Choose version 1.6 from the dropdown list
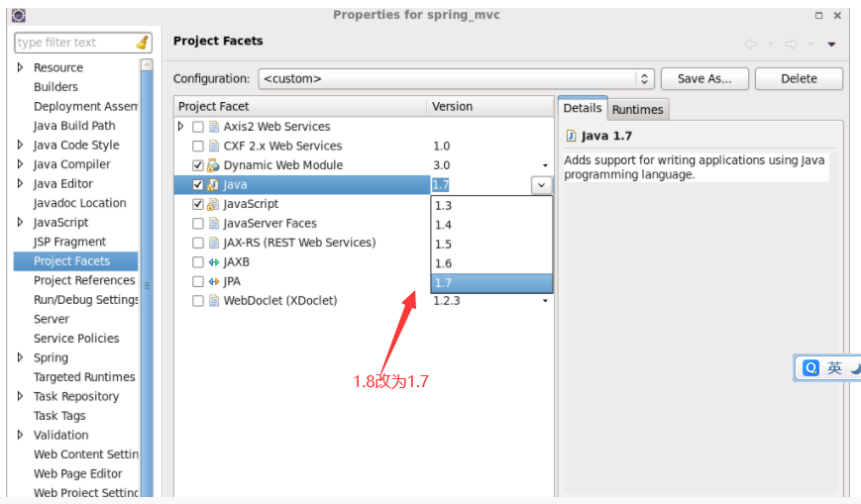The width and height of the screenshot is (861, 504). click(491, 263)
